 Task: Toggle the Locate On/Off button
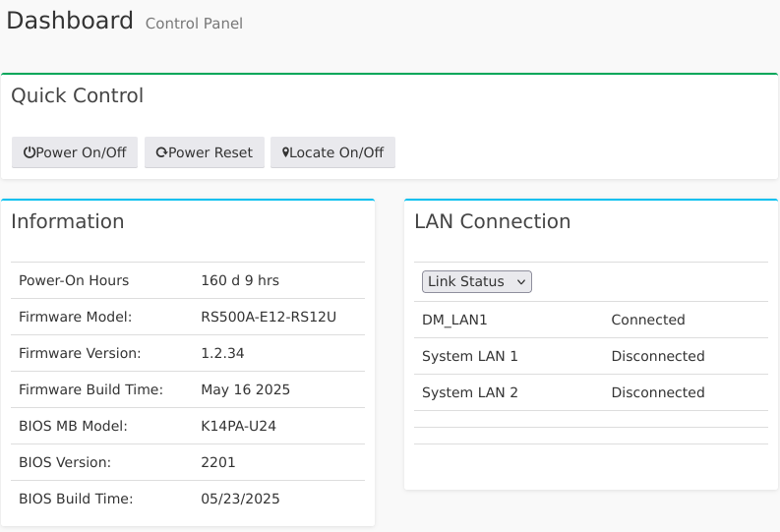pyautogui.click(x=332, y=153)
